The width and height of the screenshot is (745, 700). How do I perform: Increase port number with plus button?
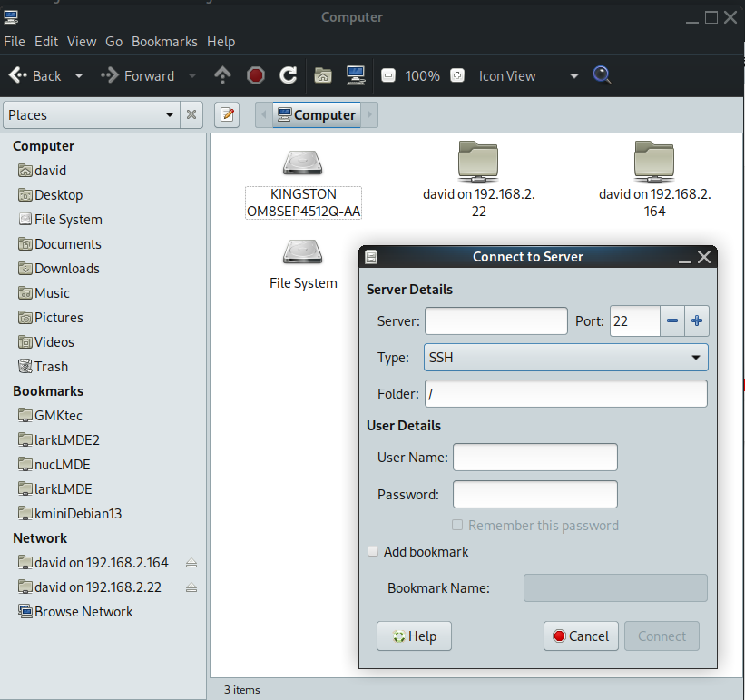coord(697,320)
